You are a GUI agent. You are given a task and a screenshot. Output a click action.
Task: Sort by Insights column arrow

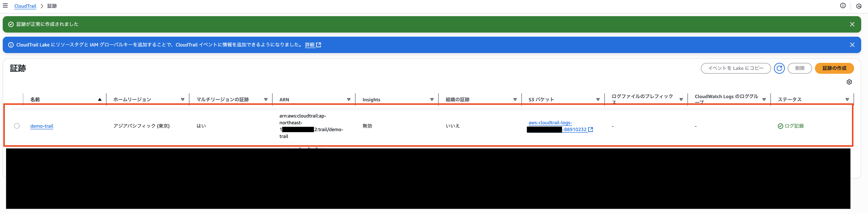pyautogui.click(x=432, y=99)
